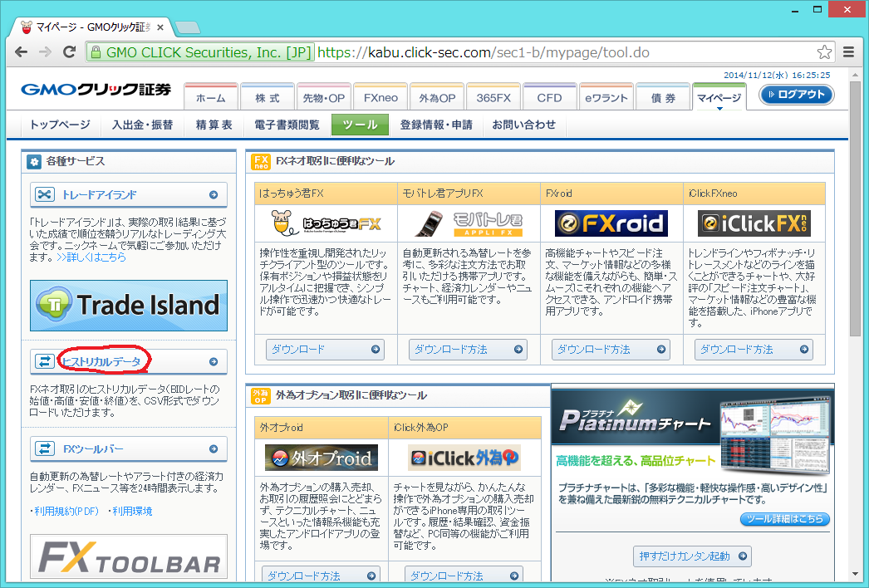Open the Trade Island banner

pyautogui.click(x=129, y=306)
